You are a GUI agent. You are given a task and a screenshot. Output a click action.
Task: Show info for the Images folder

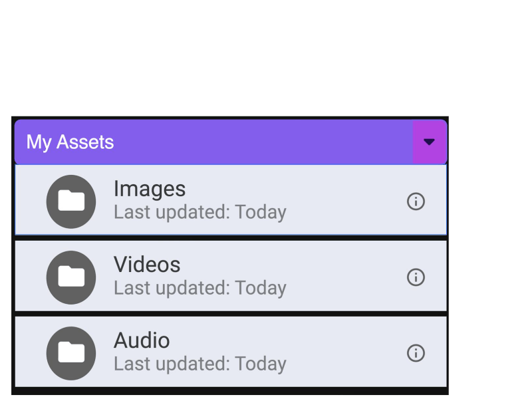416,201
